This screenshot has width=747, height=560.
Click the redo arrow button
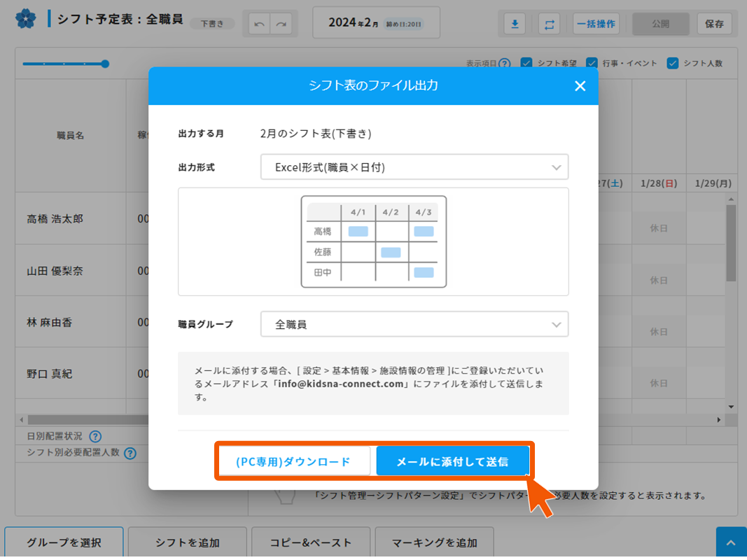281,24
